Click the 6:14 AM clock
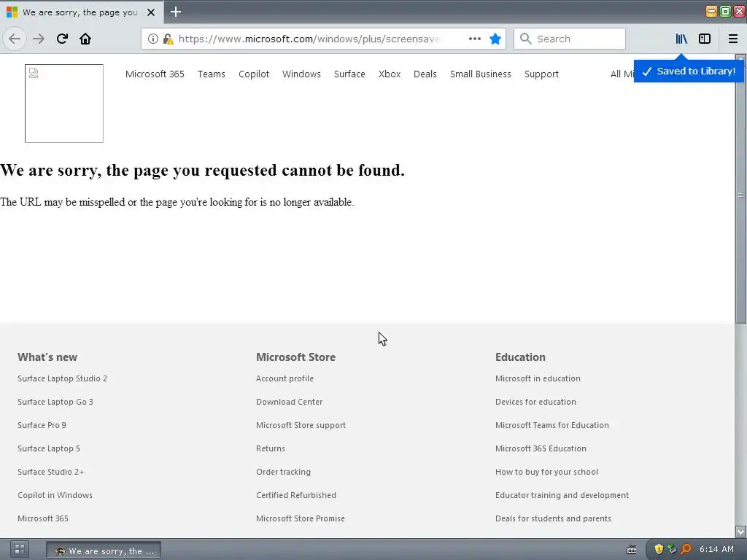 (x=716, y=550)
